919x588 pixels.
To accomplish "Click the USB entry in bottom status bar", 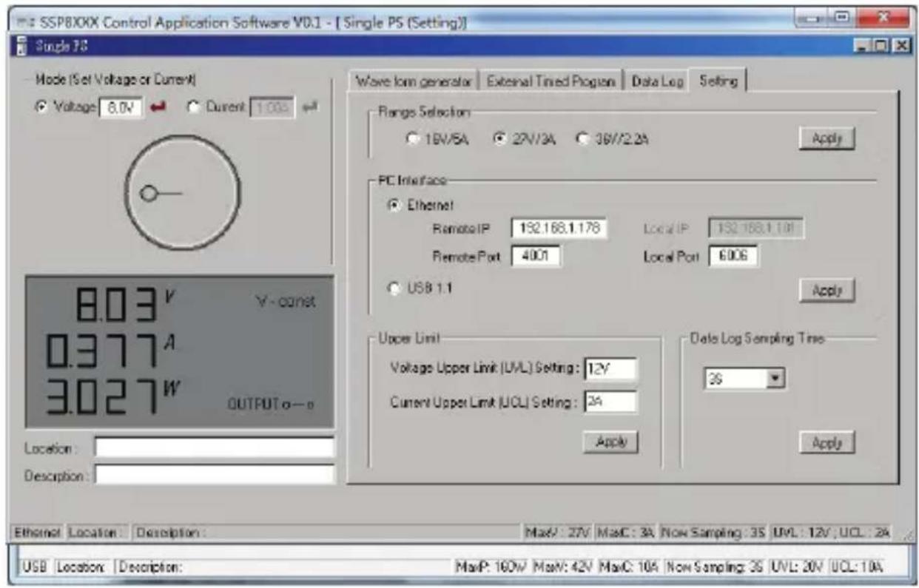I will point(34,568).
